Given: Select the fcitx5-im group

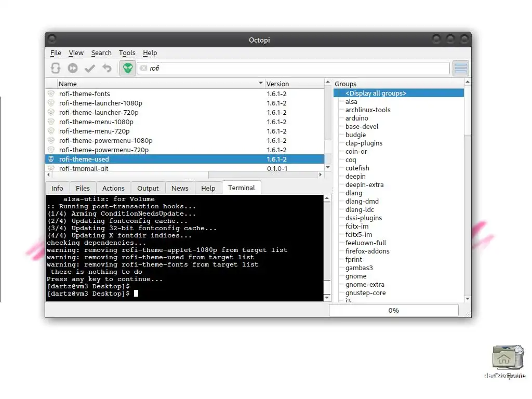Looking at the screenshot, I should 358,234.
